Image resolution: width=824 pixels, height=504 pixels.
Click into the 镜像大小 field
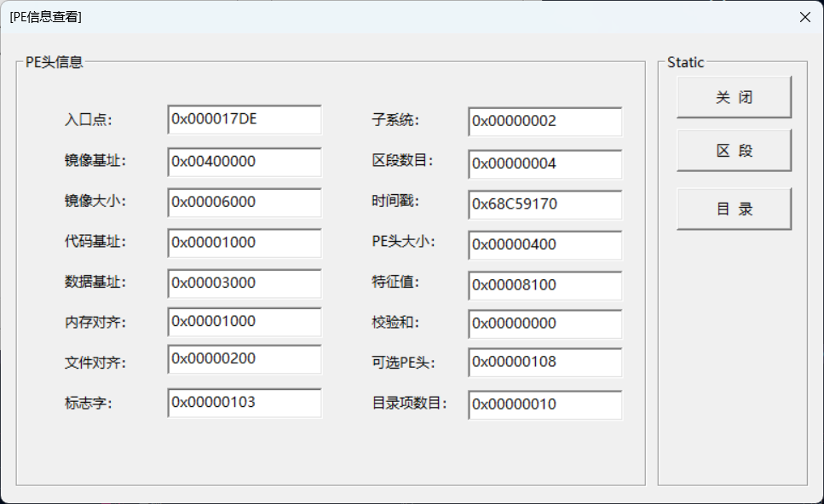point(245,203)
